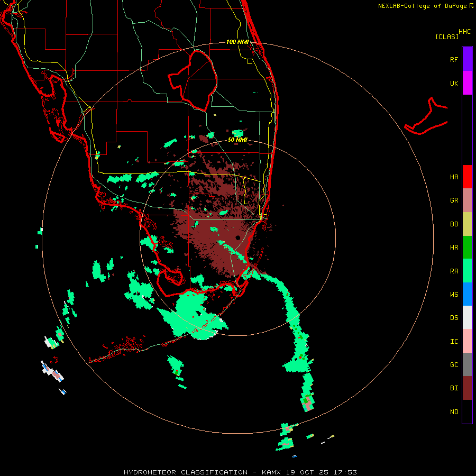The image size is (476, 476).
Task: Click the 100 NMI range ring label
Action: pos(237,42)
